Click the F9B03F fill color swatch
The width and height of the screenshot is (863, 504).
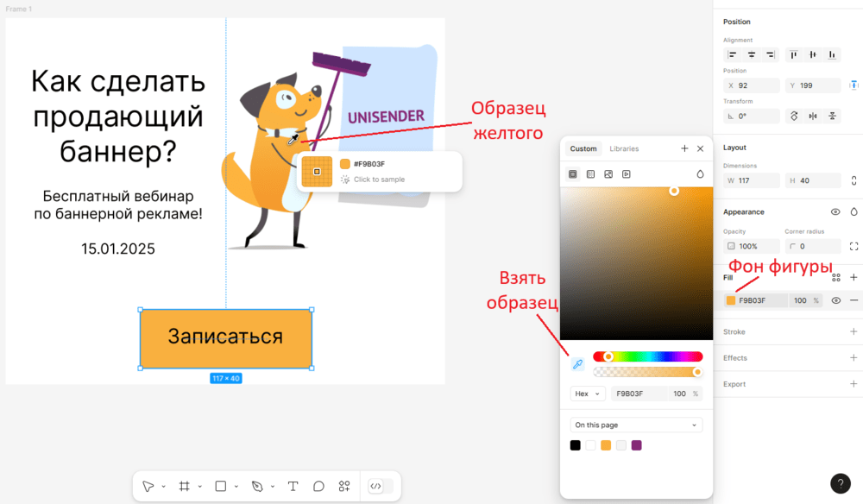point(731,300)
